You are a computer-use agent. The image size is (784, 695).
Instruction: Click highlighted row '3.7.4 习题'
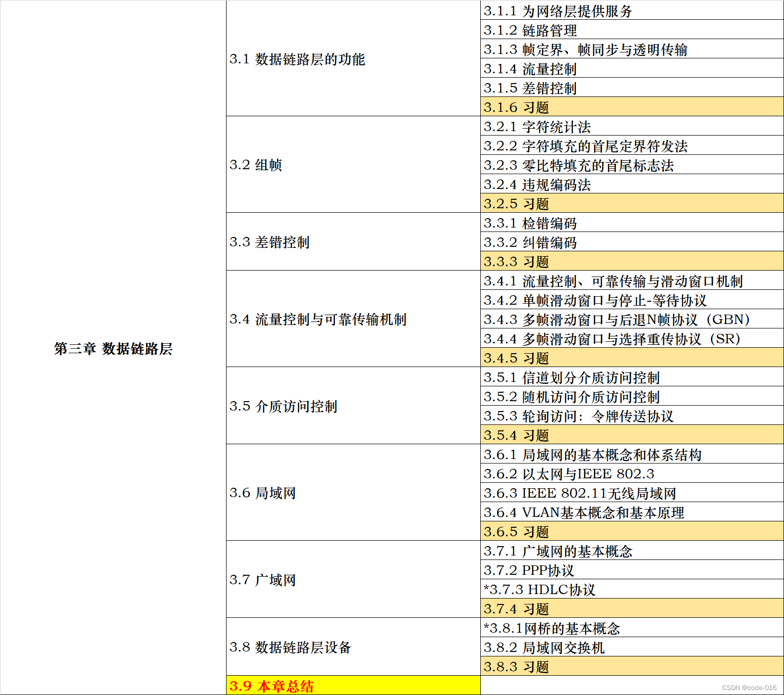pyautogui.click(x=632, y=608)
